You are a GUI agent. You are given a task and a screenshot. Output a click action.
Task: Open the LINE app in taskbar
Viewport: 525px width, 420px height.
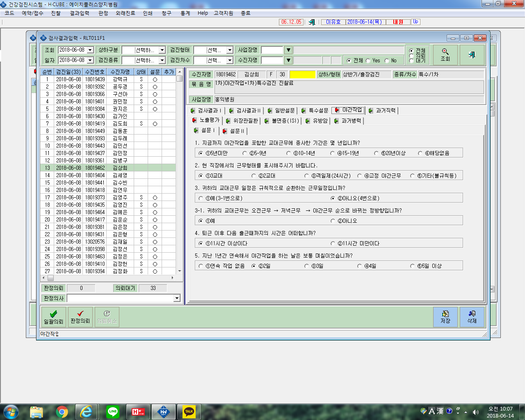pyautogui.click(x=113, y=411)
